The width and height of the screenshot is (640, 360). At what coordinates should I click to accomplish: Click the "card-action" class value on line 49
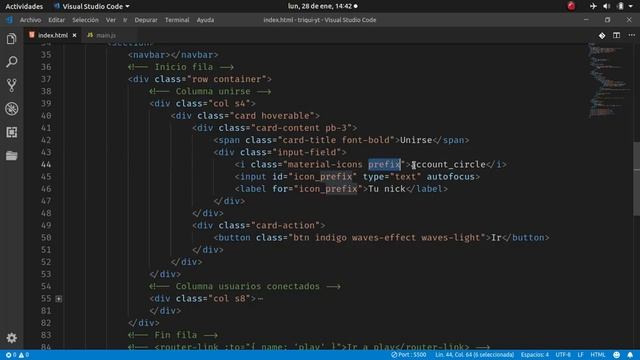[285, 225]
